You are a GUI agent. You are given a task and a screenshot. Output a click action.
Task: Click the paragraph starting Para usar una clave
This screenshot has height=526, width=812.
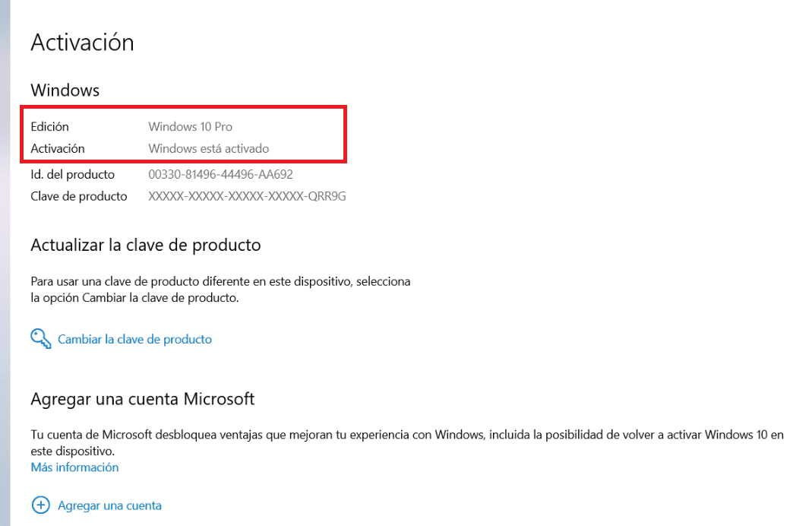(x=220, y=290)
